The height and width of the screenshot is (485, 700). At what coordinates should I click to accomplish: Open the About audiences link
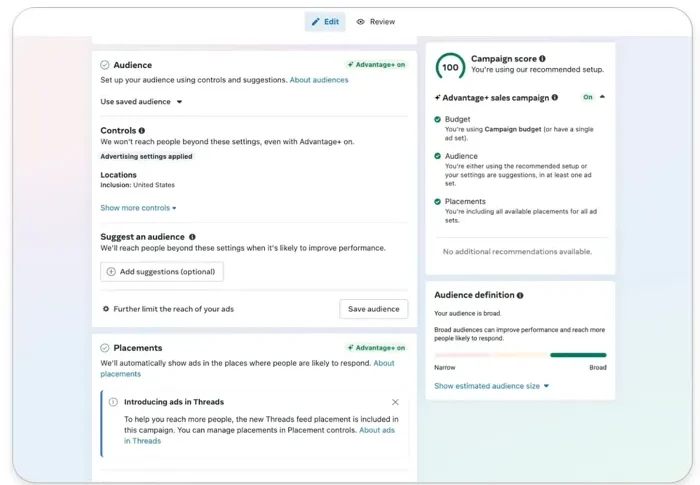pos(319,80)
